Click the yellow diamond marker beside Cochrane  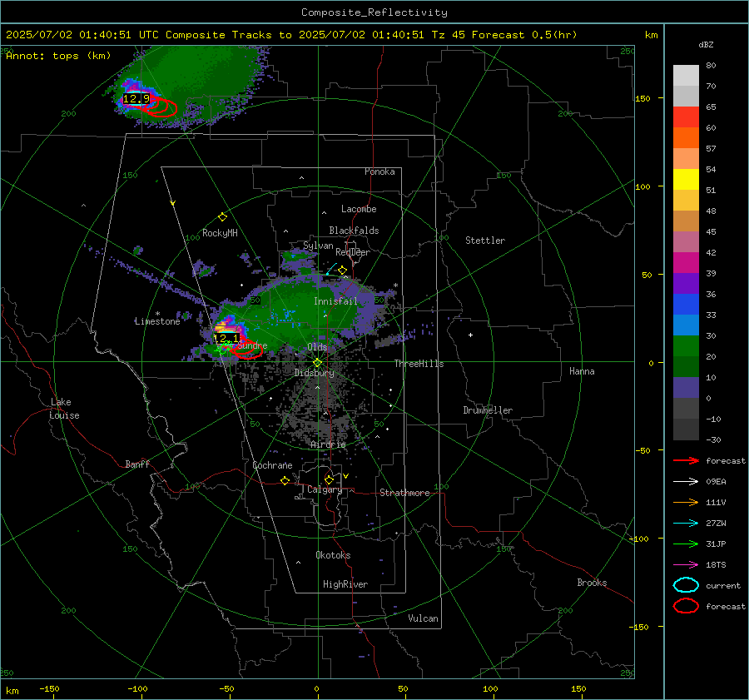pyautogui.click(x=285, y=481)
